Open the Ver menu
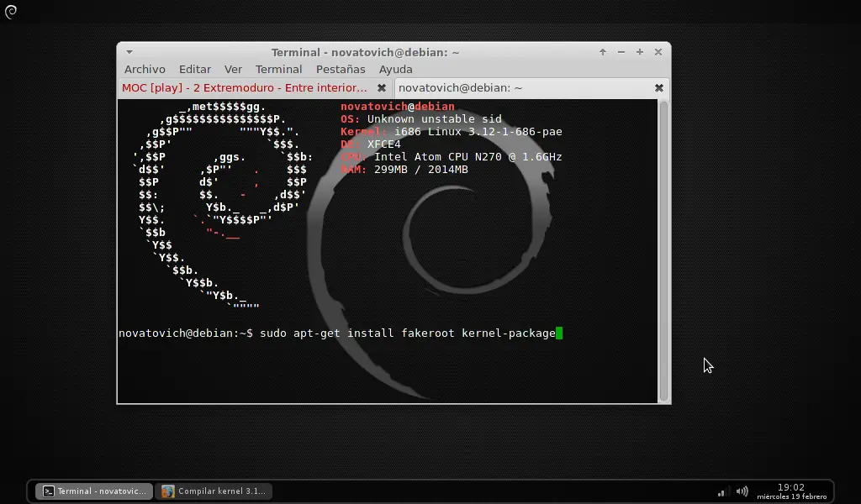861x504 pixels. [233, 69]
